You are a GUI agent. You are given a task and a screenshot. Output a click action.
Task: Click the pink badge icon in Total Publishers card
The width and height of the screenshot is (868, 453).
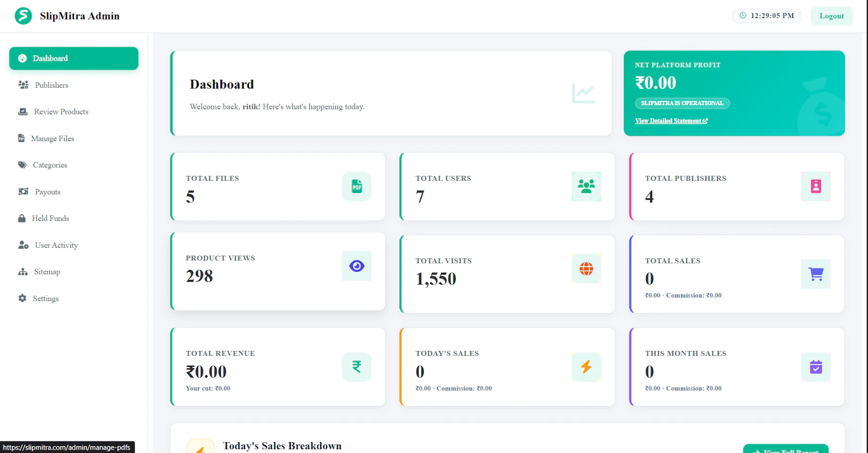pyautogui.click(x=816, y=187)
